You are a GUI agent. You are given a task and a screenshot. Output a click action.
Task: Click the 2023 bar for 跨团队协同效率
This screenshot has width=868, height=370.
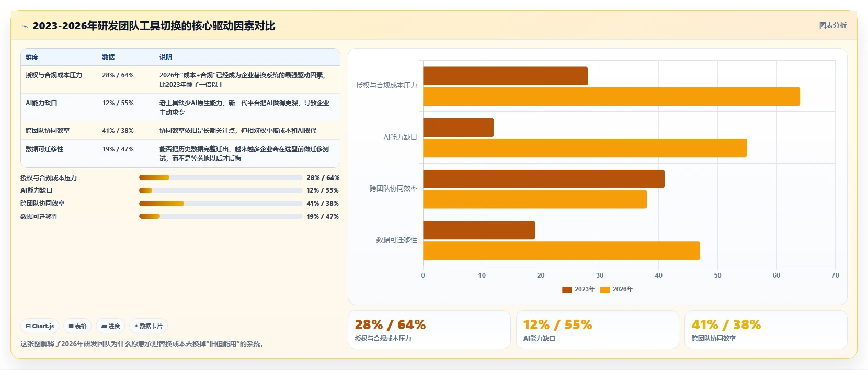544,178
